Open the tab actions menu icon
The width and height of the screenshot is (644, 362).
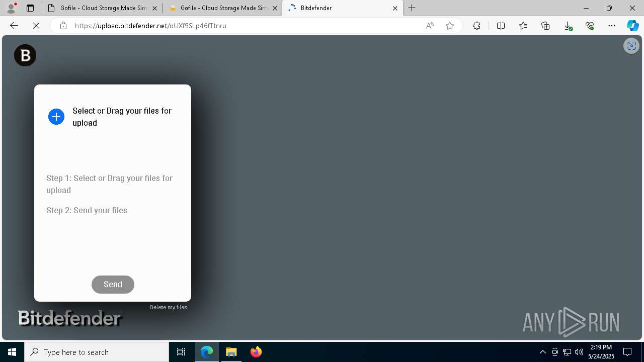(x=30, y=8)
